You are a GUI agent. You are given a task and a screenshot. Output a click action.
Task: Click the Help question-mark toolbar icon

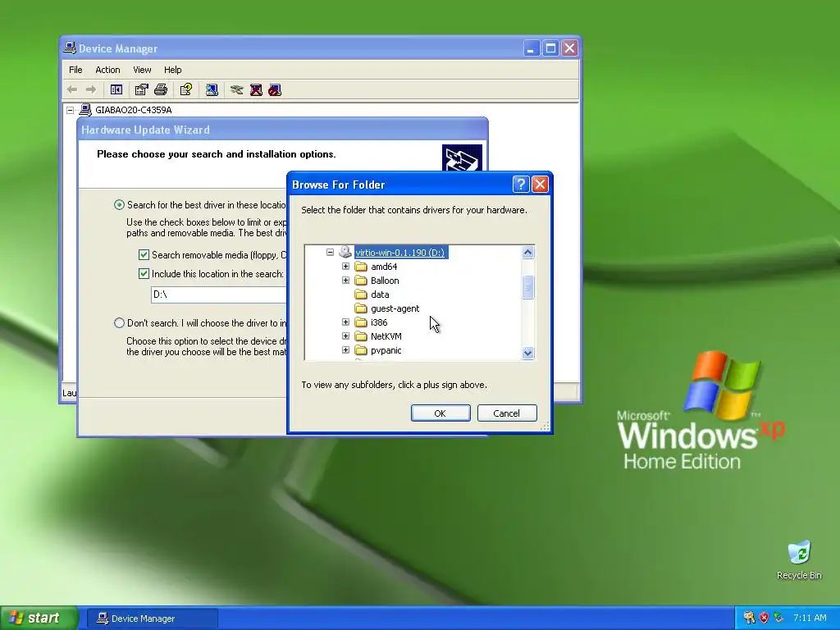pos(186,90)
